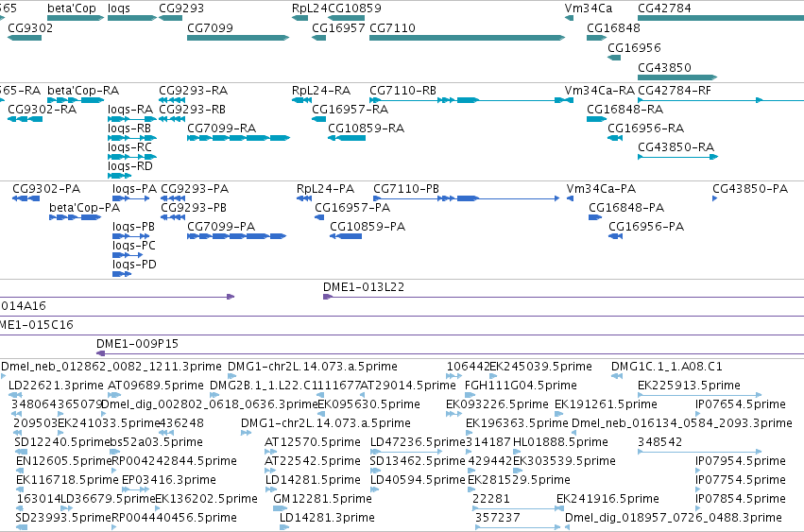Click the Vm34Ca-PA protein label
Viewport: 804px width, 532px height.
click(601, 189)
